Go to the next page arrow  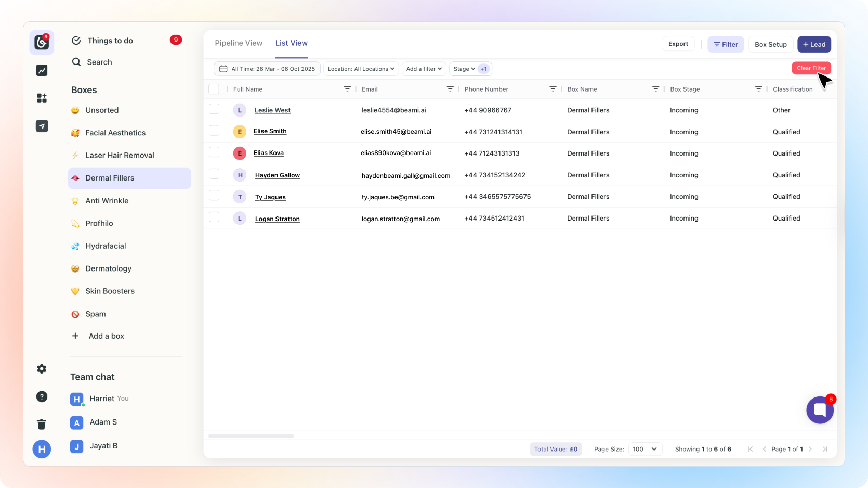810,449
